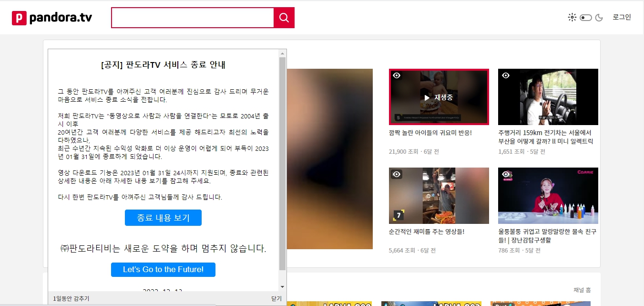Toggle the light/dark theme switch

(x=586, y=18)
